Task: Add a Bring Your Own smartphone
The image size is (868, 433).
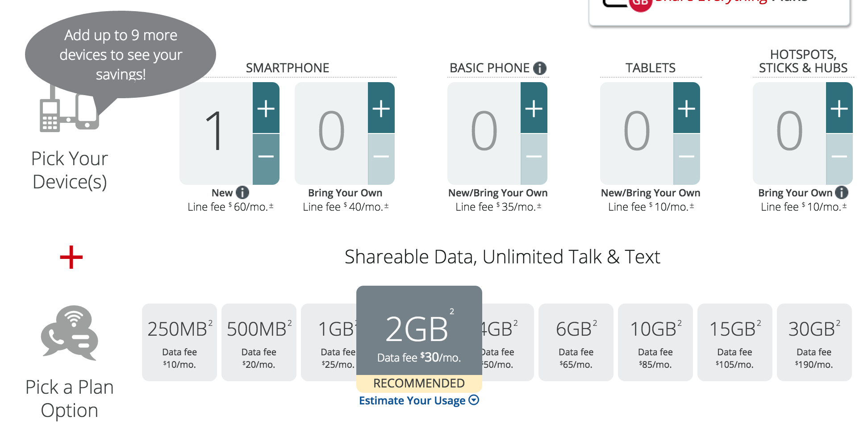Action: click(381, 108)
